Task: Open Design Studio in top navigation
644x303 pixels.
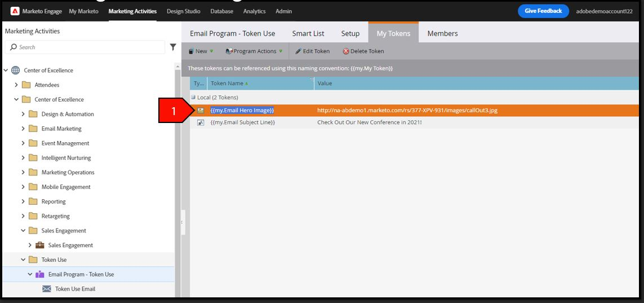Action: (x=184, y=11)
